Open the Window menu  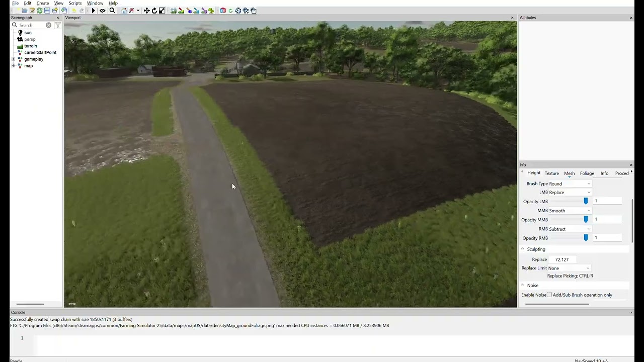click(x=95, y=3)
